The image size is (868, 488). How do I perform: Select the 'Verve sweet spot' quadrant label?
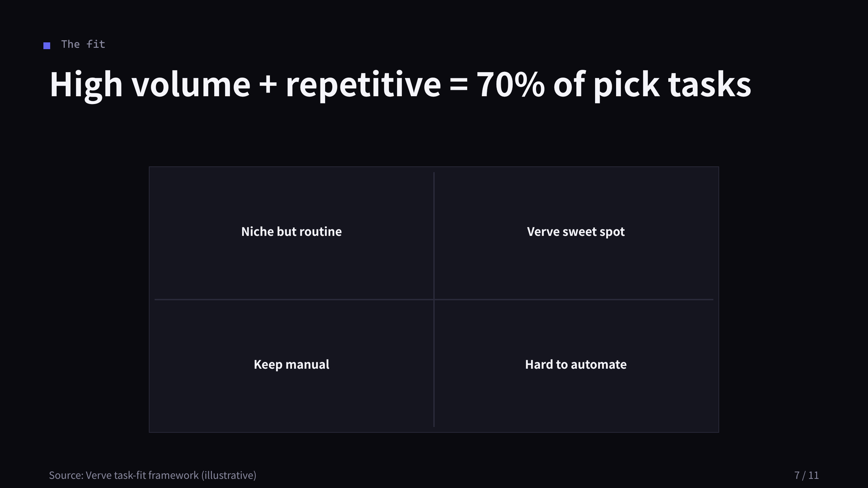pos(576,232)
